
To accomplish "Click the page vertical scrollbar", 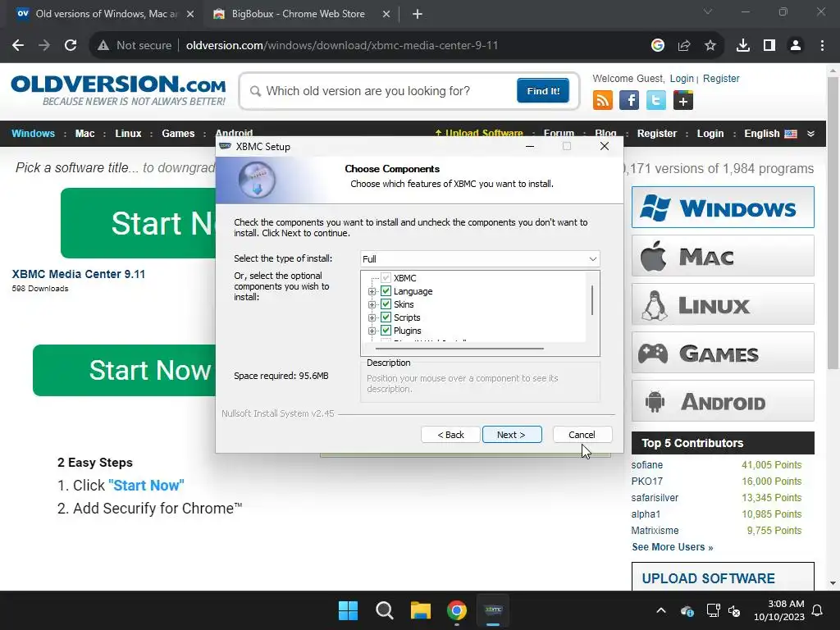I will coord(832,222).
